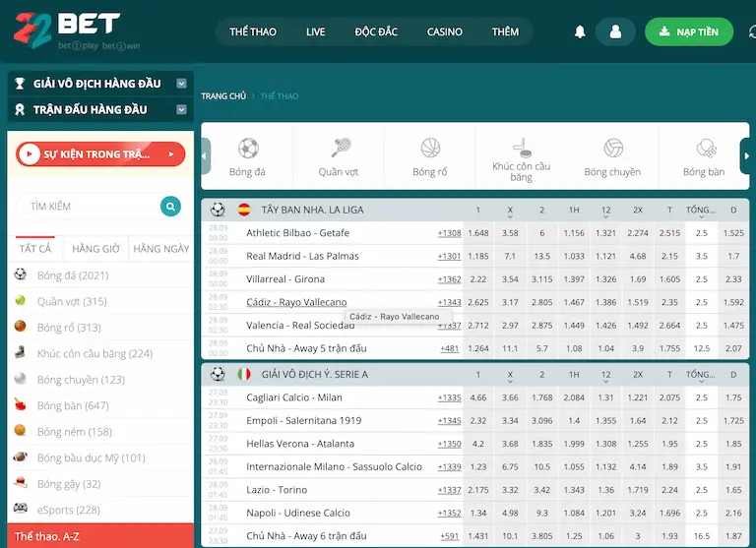Image resolution: width=756 pixels, height=548 pixels.
Task: Select Bóng chuyền volleyball icon in carousel
Action: [613, 148]
